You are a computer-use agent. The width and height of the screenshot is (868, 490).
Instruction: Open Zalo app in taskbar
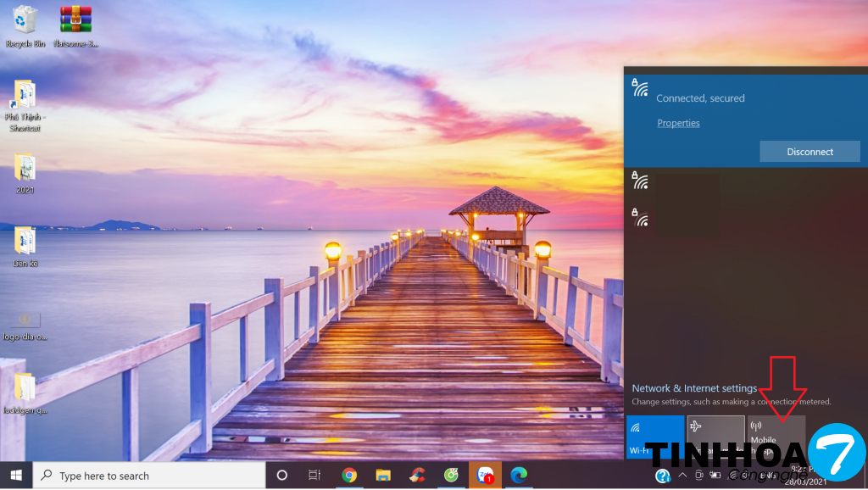point(485,476)
